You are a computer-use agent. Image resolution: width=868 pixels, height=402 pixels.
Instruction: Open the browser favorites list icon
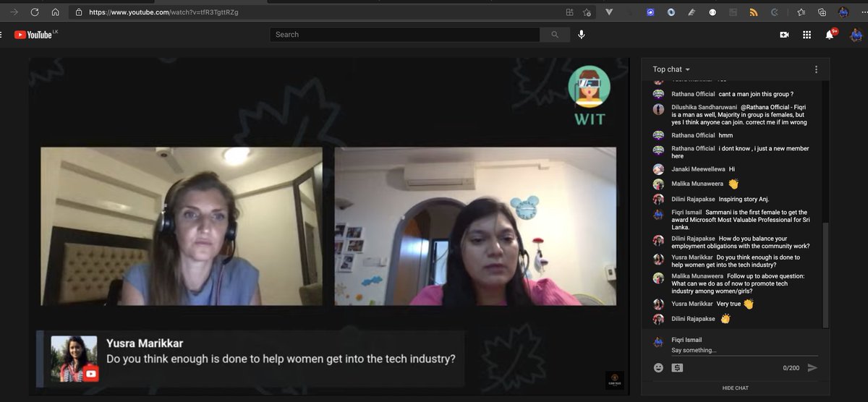801,12
